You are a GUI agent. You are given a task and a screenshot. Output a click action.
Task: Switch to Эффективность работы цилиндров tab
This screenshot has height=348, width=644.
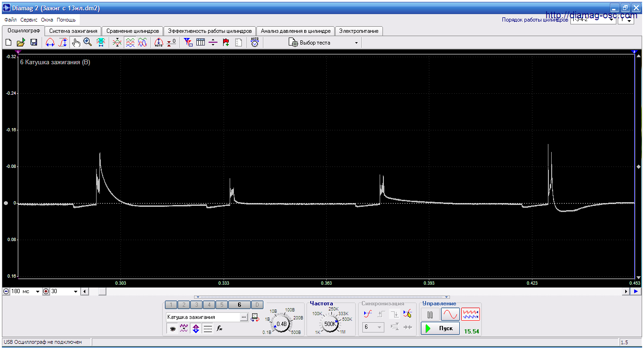tap(210, 31)
